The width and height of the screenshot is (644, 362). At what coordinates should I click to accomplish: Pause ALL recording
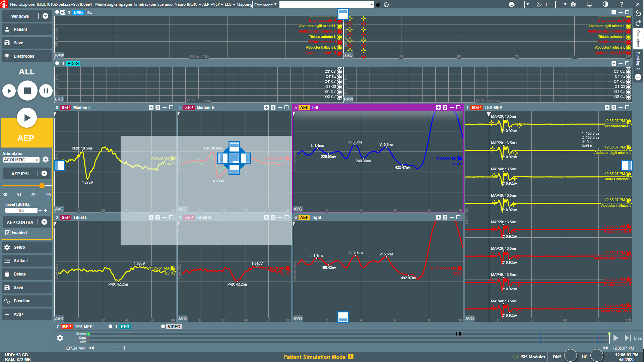[46, 90]
